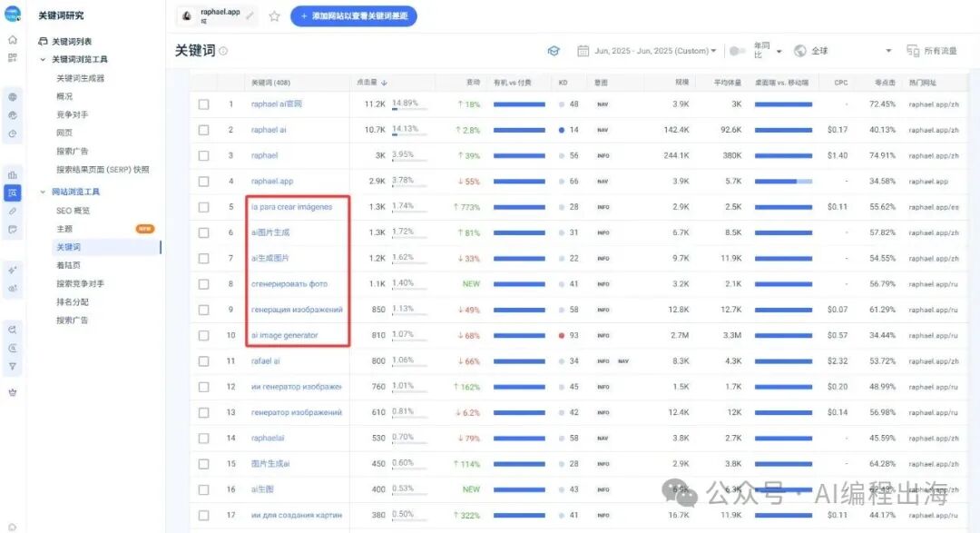Open the graduation cap learning icon
Viewport: 980px width, 533px height.
[554, 51]
